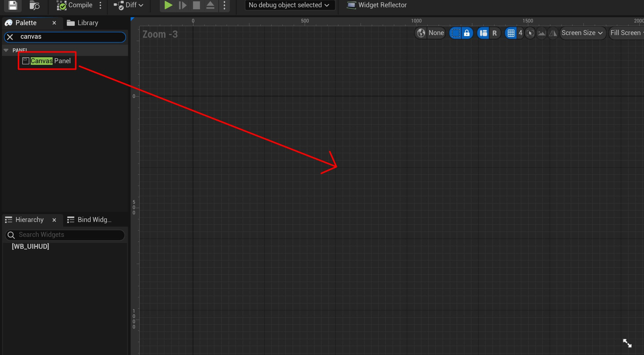Click the localization globe icon
The width and height of the screenshot is (644, 355).
[421, 33]
